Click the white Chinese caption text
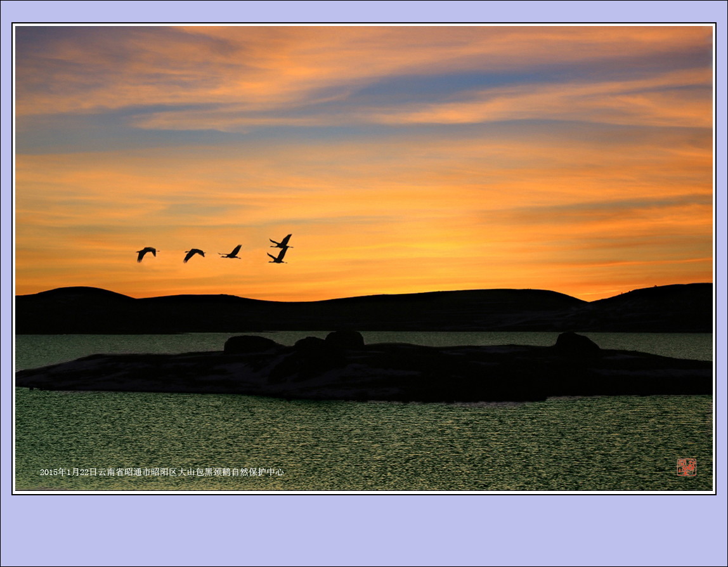 tap(162, 472)
